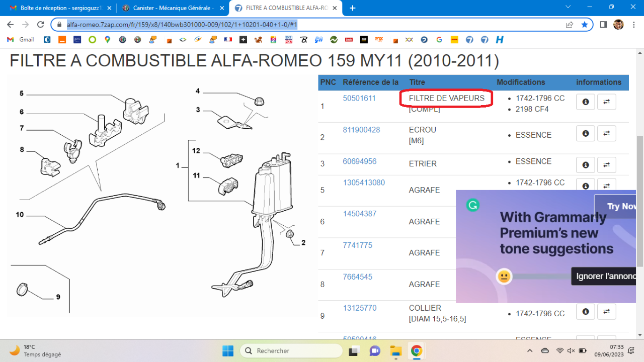Click the Titre column header
The height and width of the screenshot is (362, 644).
point(417,82)
